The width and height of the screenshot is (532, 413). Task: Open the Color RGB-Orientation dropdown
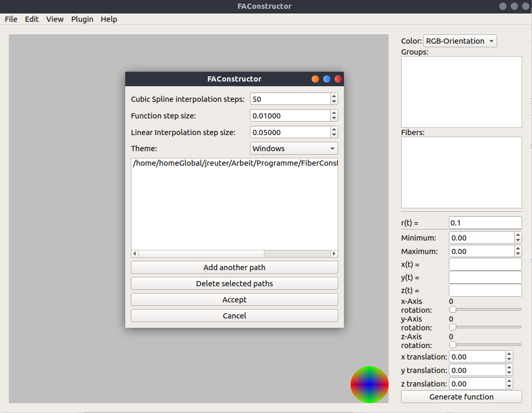tap(460, 41)
